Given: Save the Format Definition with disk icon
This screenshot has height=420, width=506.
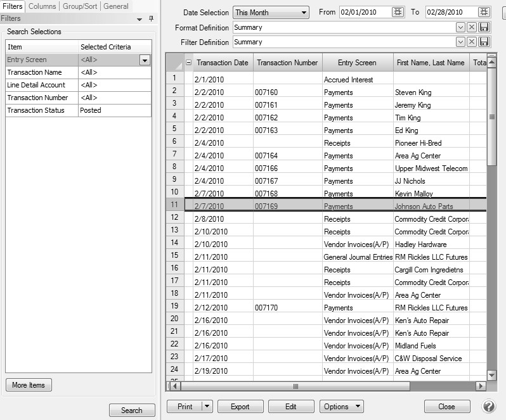Looking at the screenshot, I should tap(484, 27).
